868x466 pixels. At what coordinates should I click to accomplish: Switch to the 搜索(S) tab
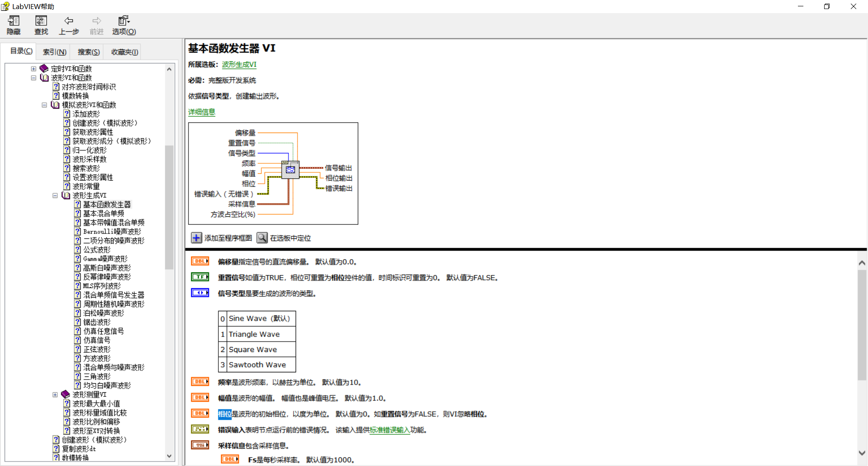point(89,52)
